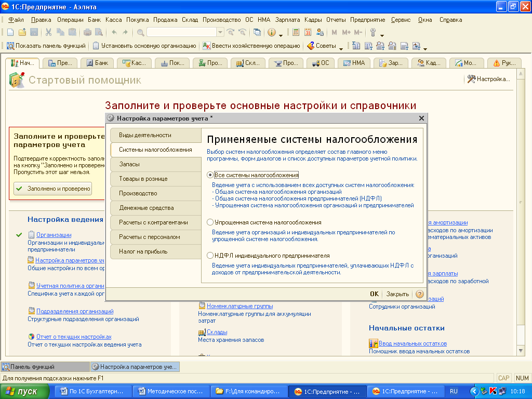Image resolution: width=532 pixels, height=399 pixels.
Task: Click the wrench tools icon
Action: click(x=373, y=32)
